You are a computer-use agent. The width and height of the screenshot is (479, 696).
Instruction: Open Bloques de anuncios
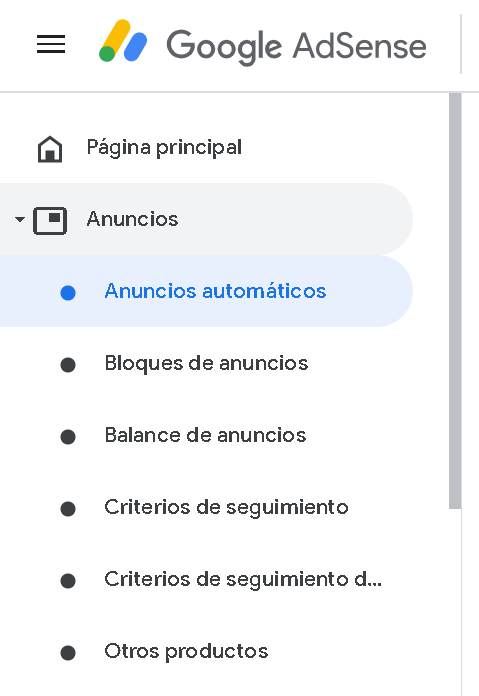pyautogui.click(x=206, y=363)
